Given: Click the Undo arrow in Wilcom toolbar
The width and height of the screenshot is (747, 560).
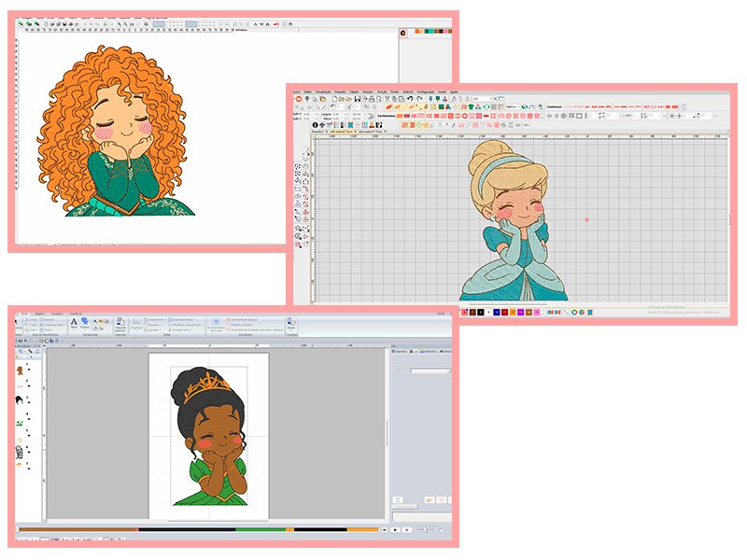Looking at the screenshot, I should pyautogui.click(x=410, y=99).
